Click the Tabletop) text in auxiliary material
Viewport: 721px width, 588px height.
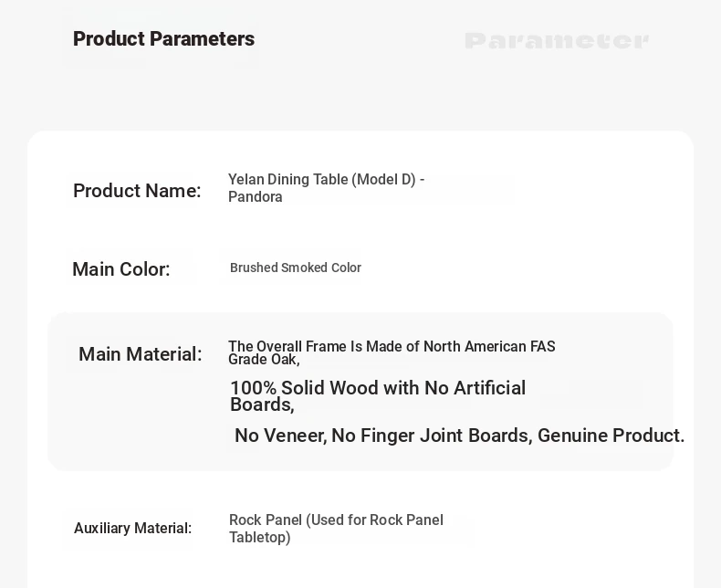point(260,538)
